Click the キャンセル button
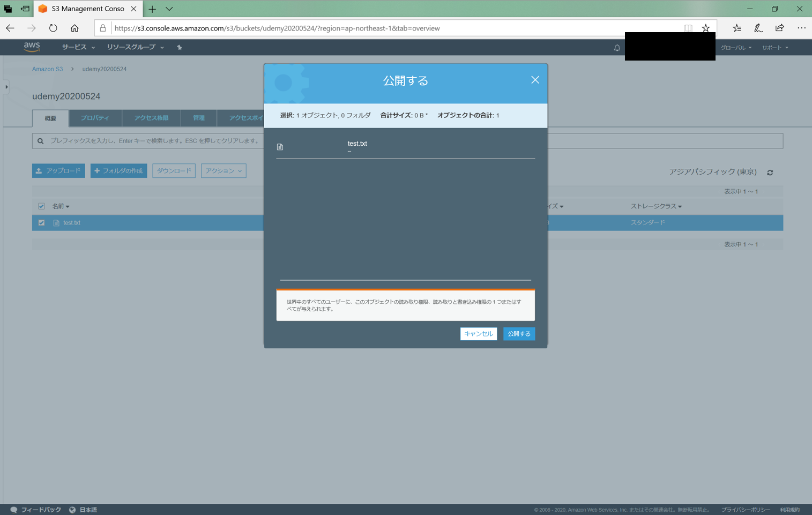This screenshot has width=812, height=515. tap(479, 334)
